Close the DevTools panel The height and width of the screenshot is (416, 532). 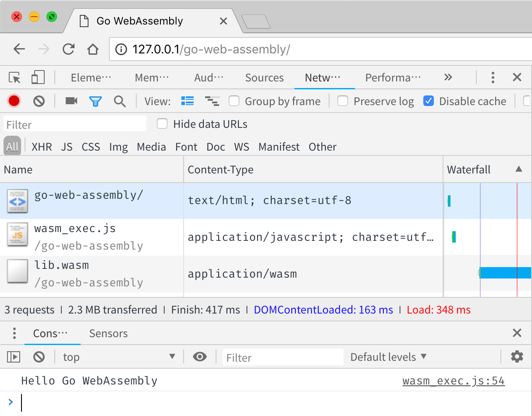click(x=517, y=78)
